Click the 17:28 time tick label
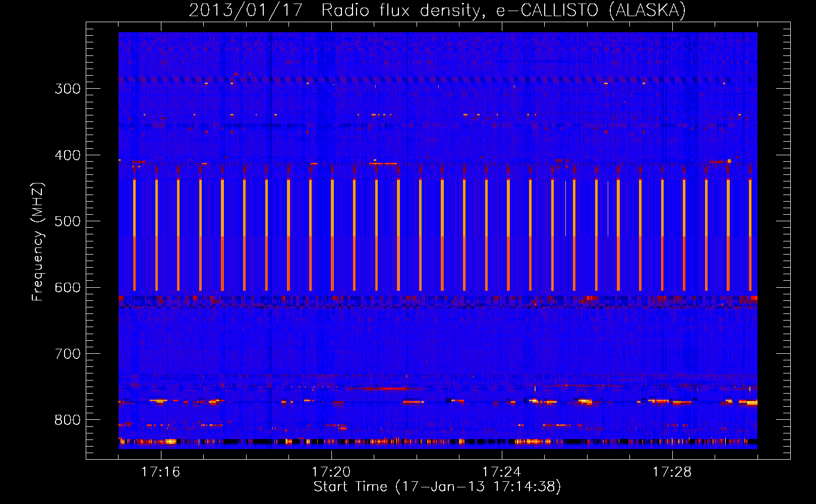Image resolution: width=816 pixels, height=504 pixels. 672,472
